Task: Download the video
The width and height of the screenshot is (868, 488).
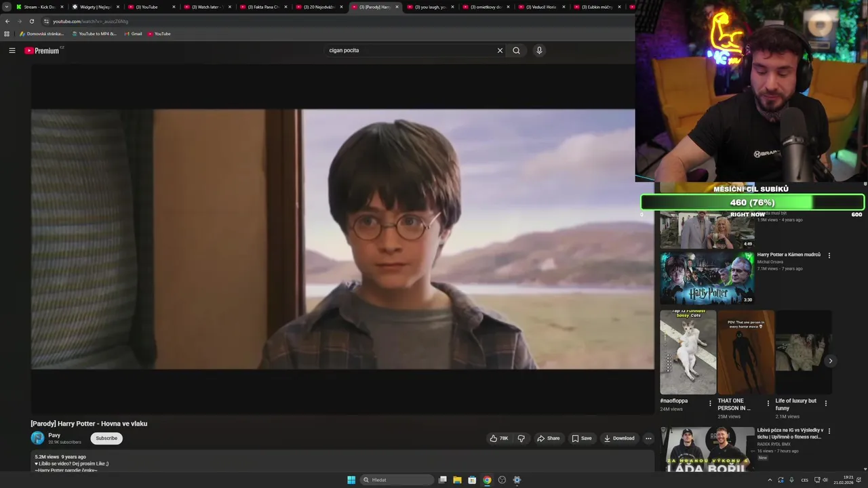Action: pos(619,439)
